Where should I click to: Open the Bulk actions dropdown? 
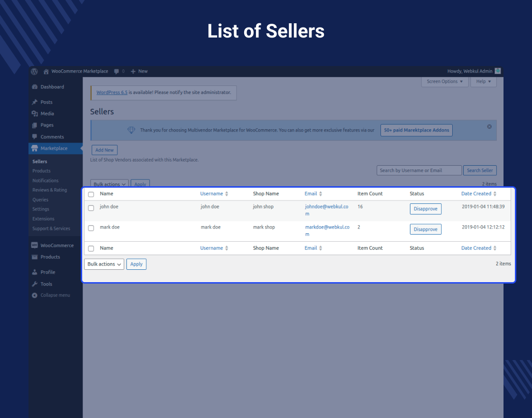(104, 264)
